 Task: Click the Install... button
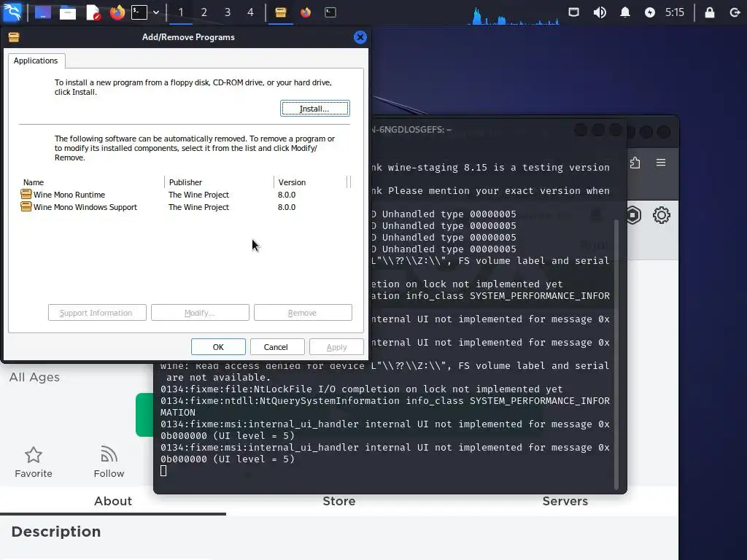coord(315,109)
